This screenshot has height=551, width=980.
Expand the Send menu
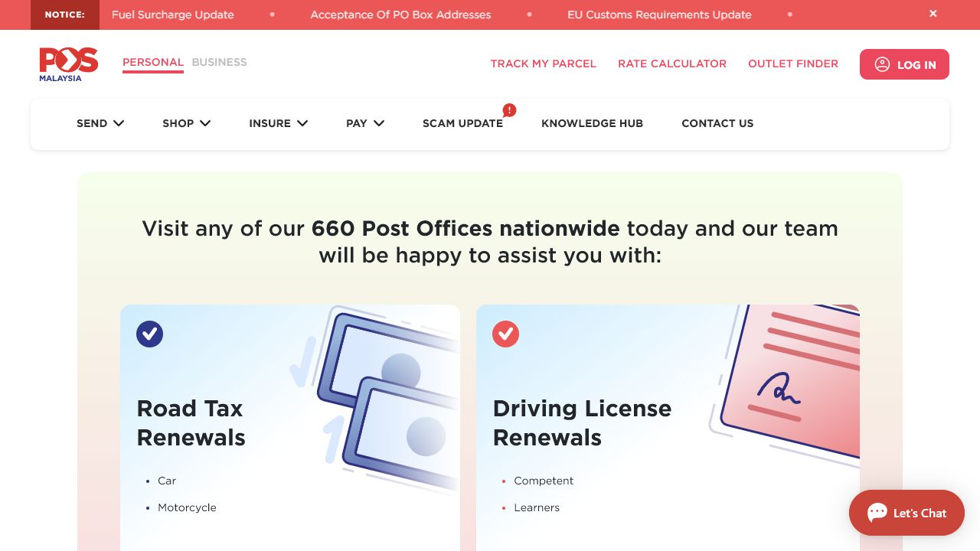point(100,123)
